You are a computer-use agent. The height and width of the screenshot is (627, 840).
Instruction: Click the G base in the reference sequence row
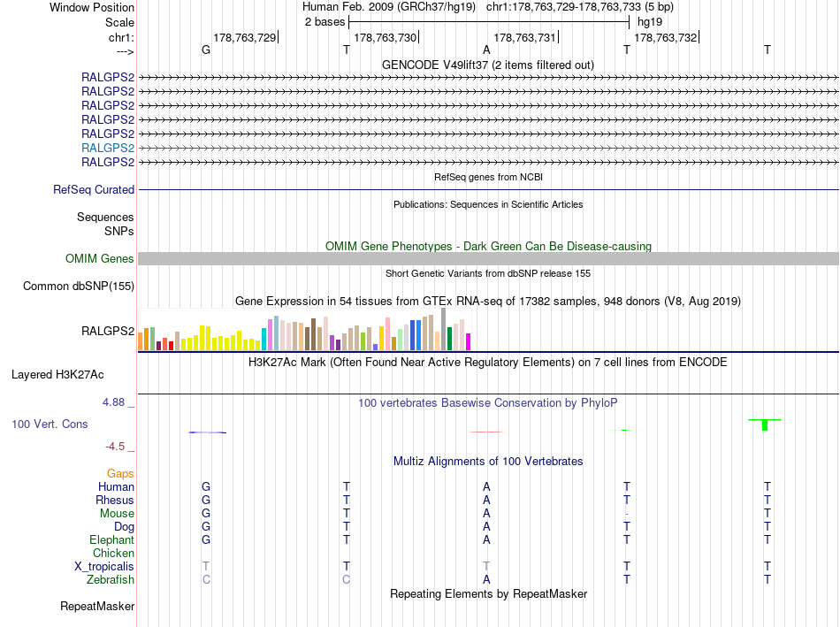[x=206, y=50]
